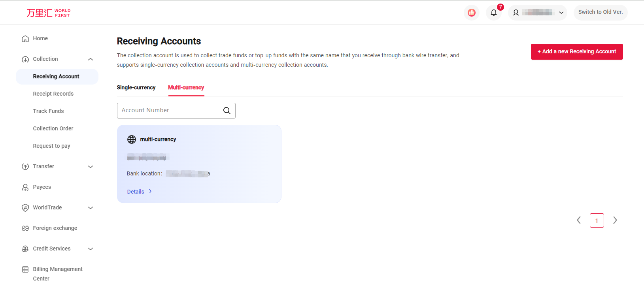The image size is (644, 290).
Task: Focus the Account Number search field
Action: click(x=176, y=111)
